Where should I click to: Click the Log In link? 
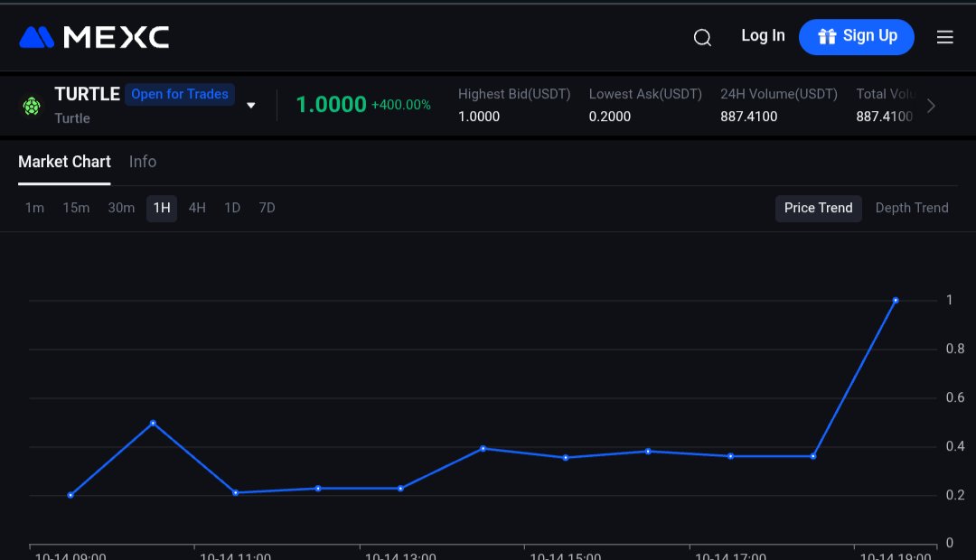click(763, 36)
